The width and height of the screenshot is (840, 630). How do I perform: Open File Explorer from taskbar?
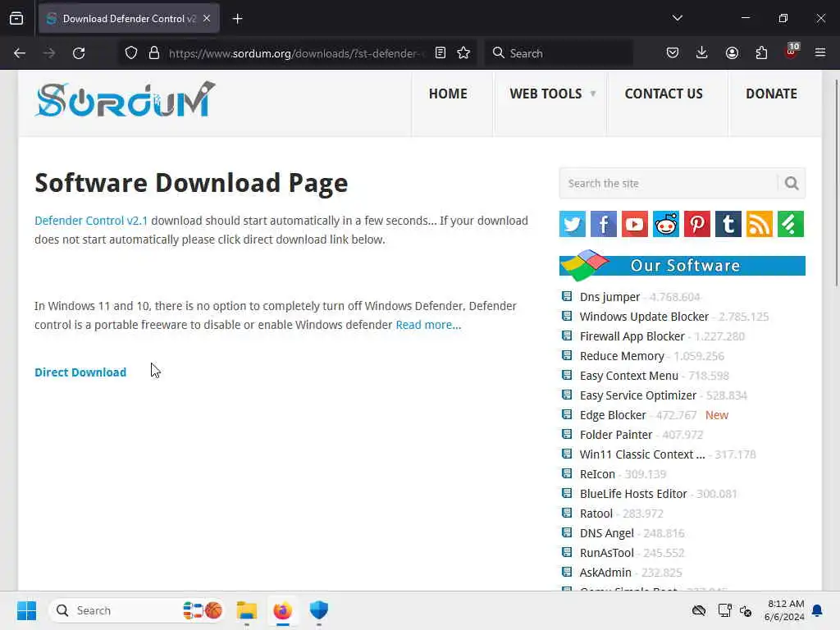pyautogui.click(x=246, y=610)
